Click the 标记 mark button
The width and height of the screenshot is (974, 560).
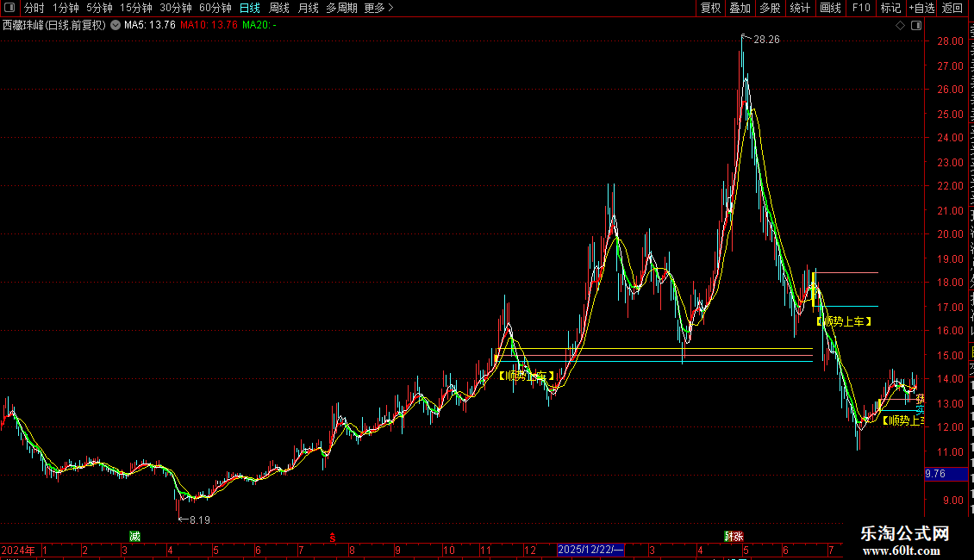(890, 8)
